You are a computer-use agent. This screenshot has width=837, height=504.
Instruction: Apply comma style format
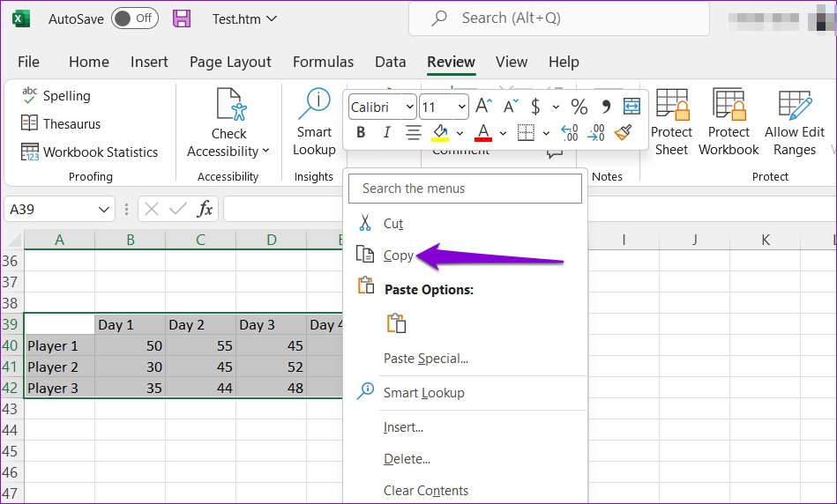[x=606, y=107]
